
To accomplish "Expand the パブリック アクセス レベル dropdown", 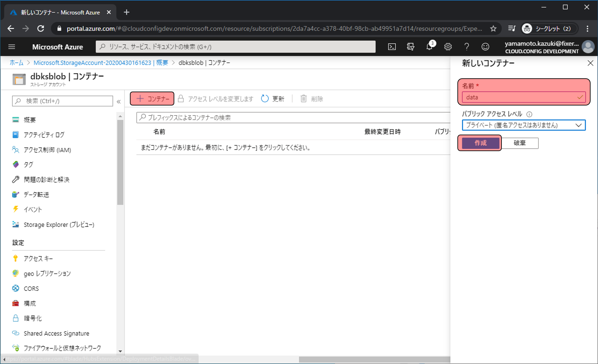I will [523, 125].
